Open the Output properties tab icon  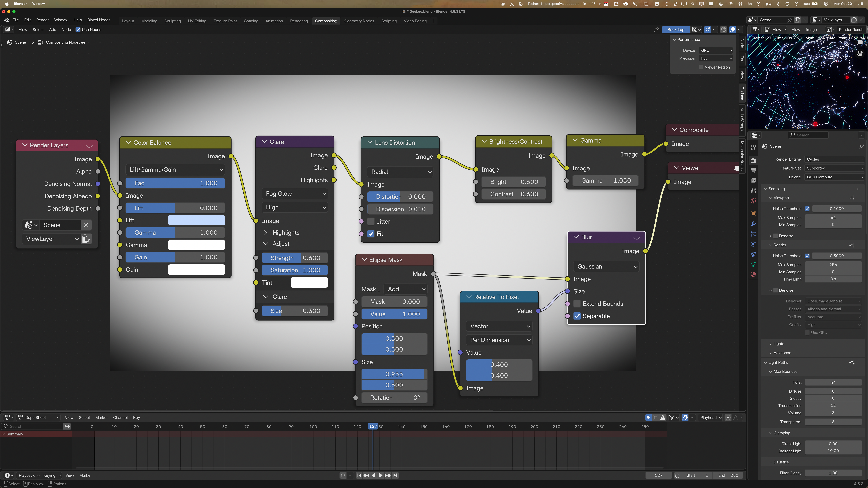pyautogui.click(x=753, y=171)
